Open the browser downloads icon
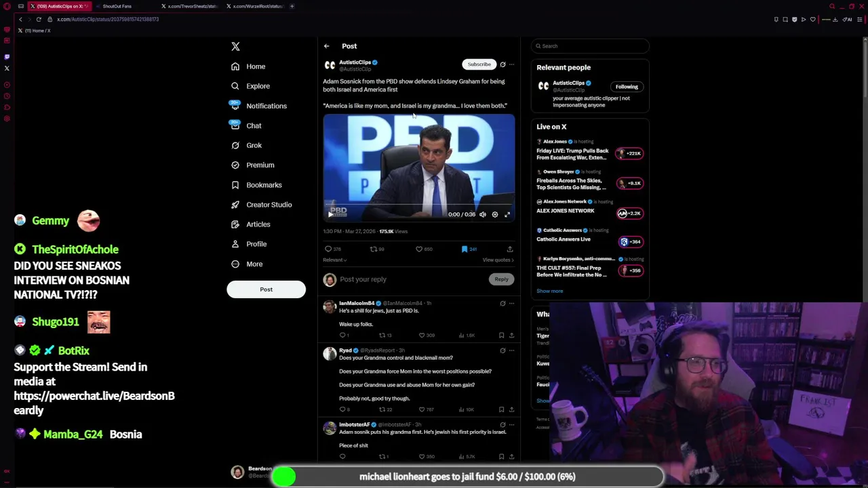The image size is (868, 488). 835,19
